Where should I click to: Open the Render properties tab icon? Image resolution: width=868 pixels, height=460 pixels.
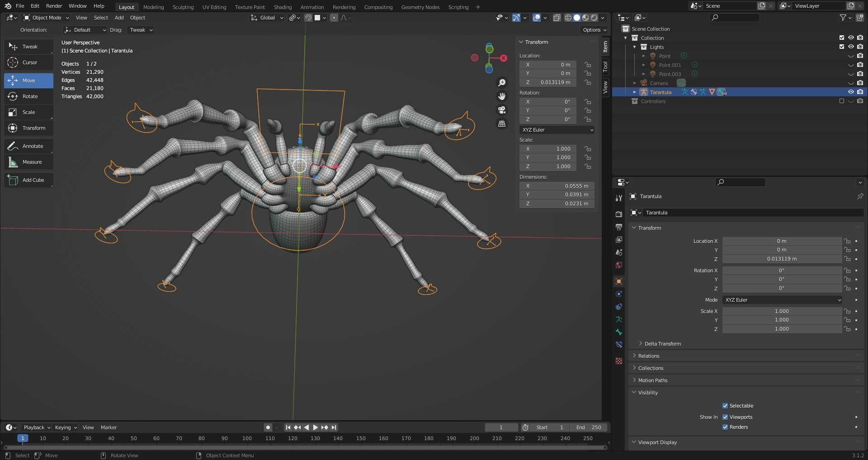(x=619, y=214)
